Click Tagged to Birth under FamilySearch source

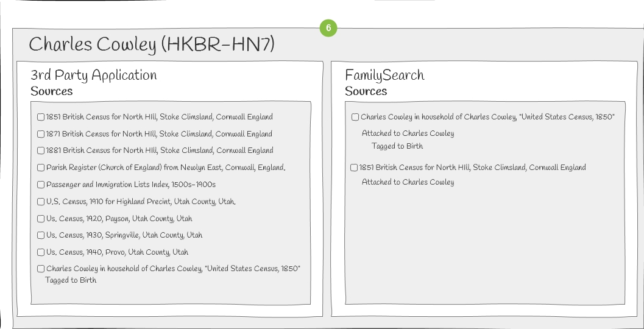397,146
